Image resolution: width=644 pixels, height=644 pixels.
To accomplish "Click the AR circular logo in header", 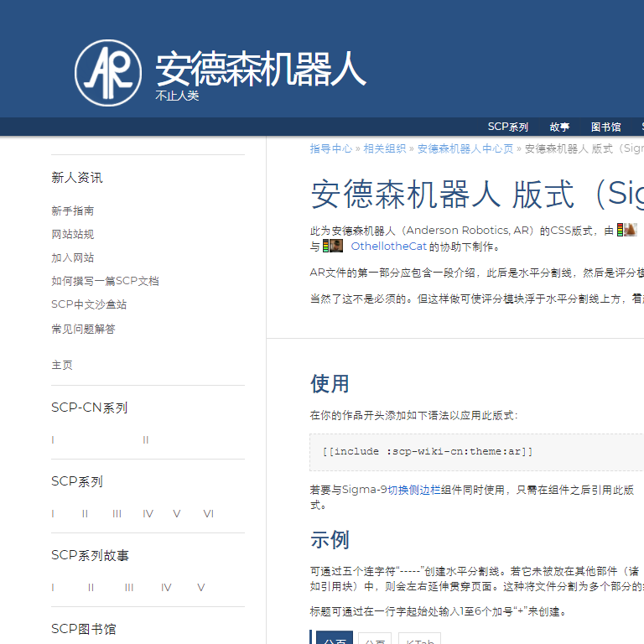I will point(107,73).
